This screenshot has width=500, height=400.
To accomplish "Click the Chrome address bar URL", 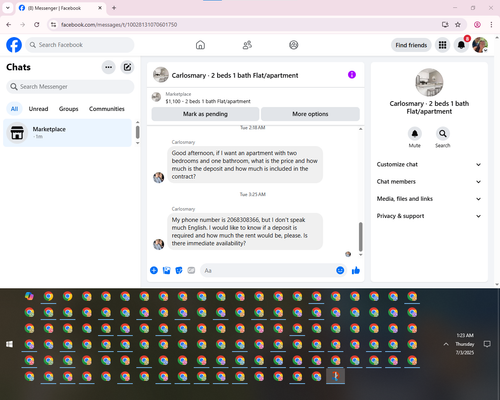I will [x=119, y=25].
